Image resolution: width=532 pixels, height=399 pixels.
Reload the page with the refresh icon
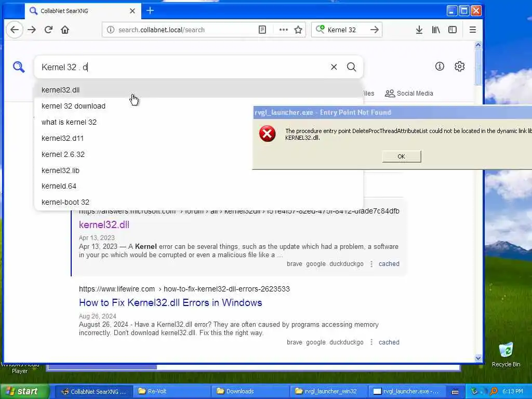tap(48, 30)
